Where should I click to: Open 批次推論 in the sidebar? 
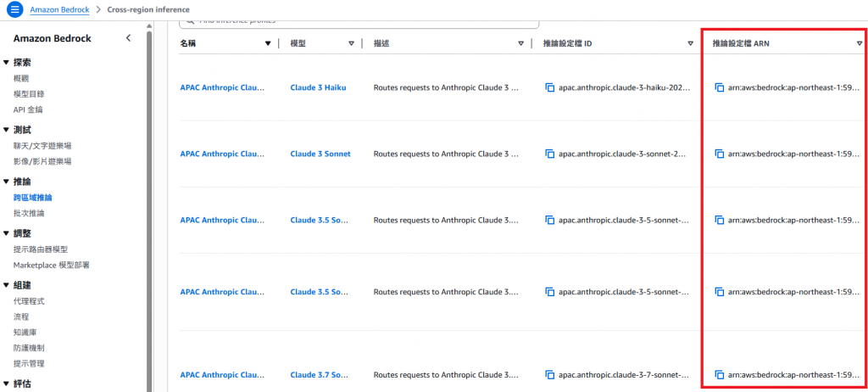click(x=29, y=213)
